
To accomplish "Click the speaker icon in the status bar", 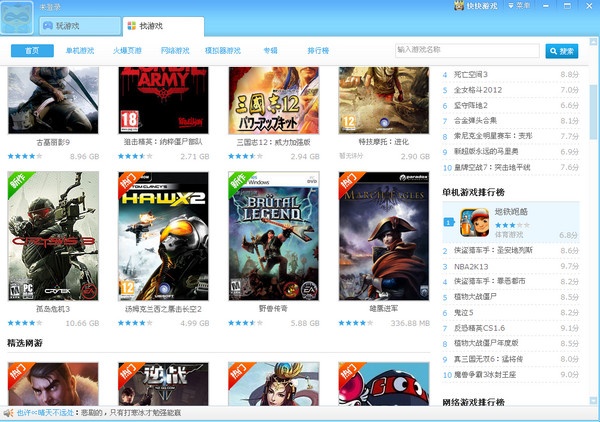I will click(8, 413).
